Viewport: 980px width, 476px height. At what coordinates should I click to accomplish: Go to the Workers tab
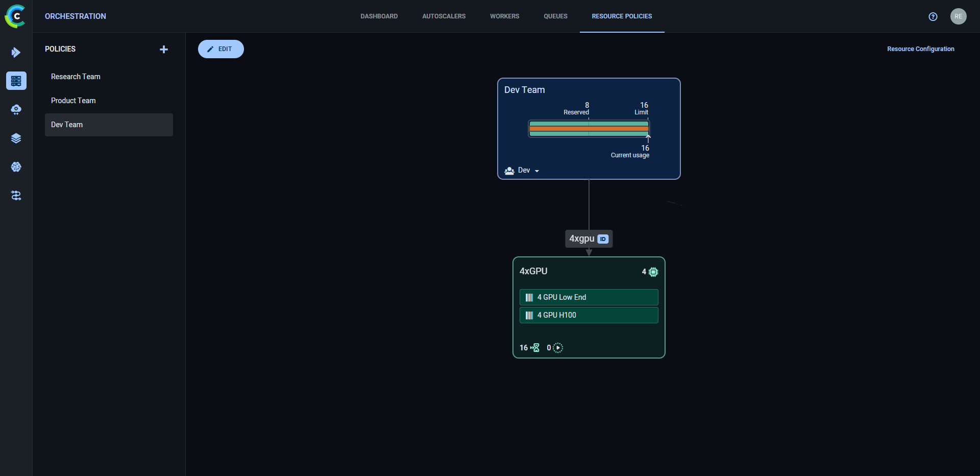[504, 16]
